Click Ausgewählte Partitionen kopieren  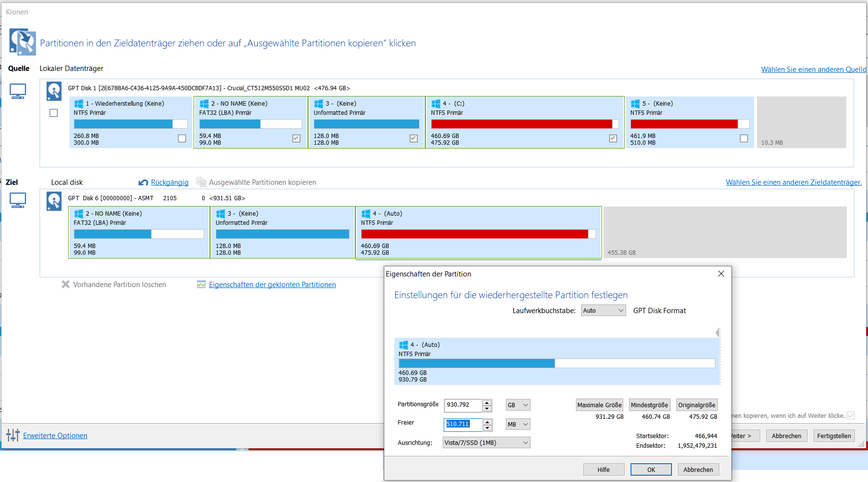click(263, 182)
